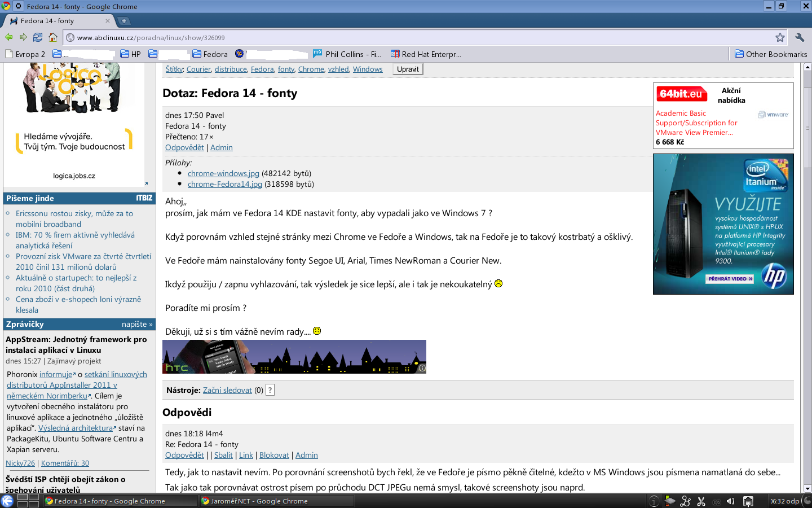Screen dimensions: 812x508
Task: Open the Výsledná architektura link
Action: click(x=77, y=428)
